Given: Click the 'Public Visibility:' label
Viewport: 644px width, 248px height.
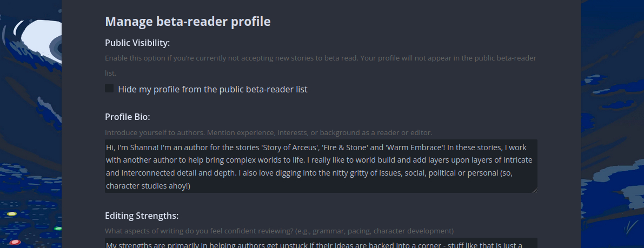Looking at the screenshot, I should point(137,43).
